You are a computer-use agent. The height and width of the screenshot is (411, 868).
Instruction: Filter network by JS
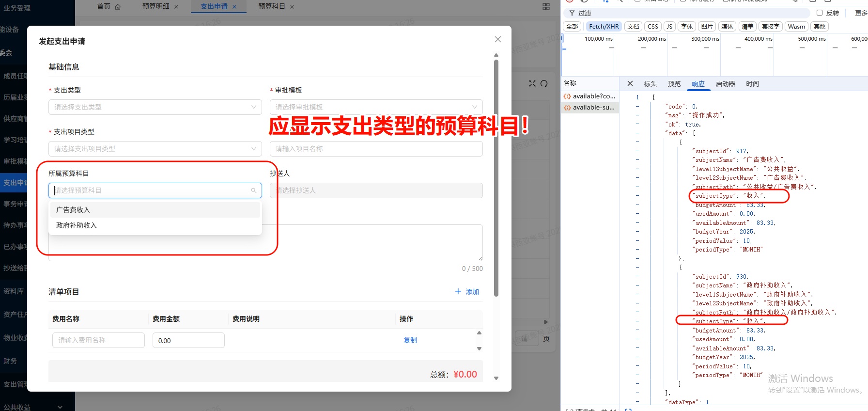669,27
